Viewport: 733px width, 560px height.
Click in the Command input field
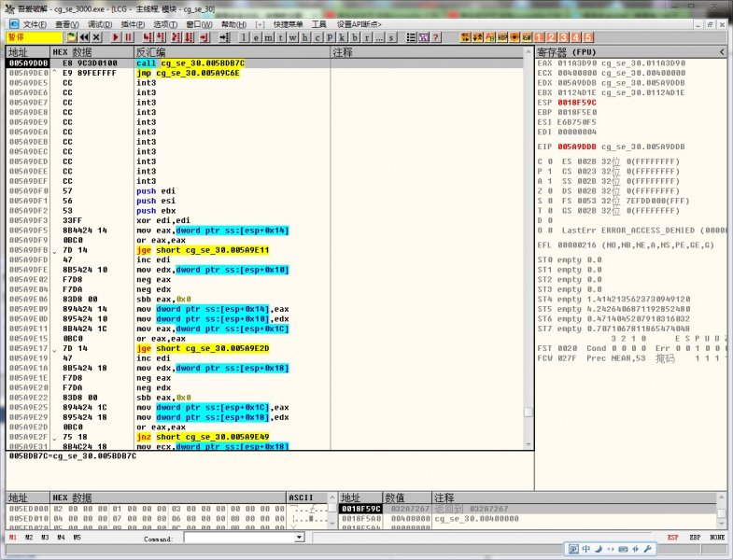239,538
